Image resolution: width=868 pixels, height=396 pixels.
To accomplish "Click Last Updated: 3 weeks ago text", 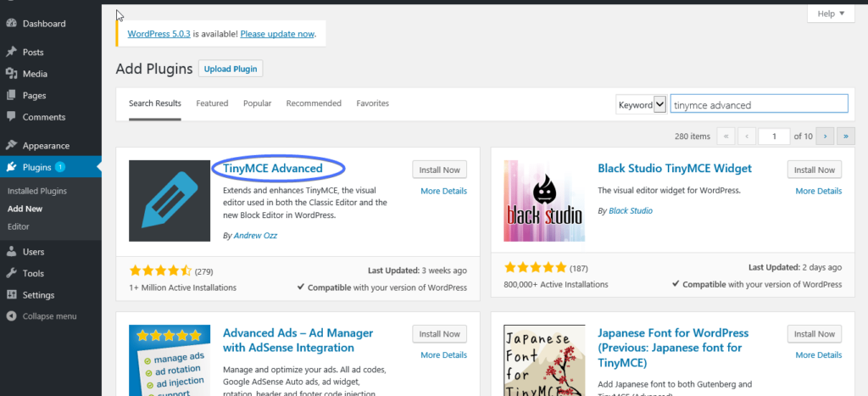I will pos(417,271).
